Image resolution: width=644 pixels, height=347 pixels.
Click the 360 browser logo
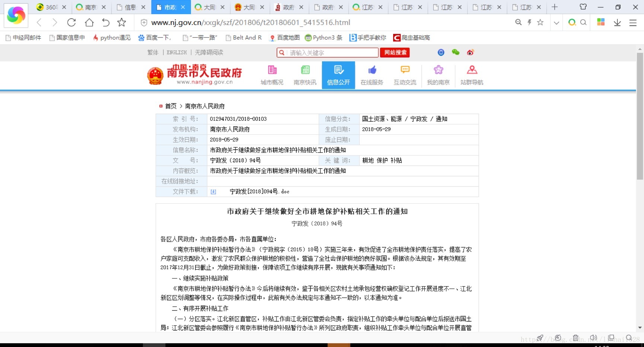[16, 15]
